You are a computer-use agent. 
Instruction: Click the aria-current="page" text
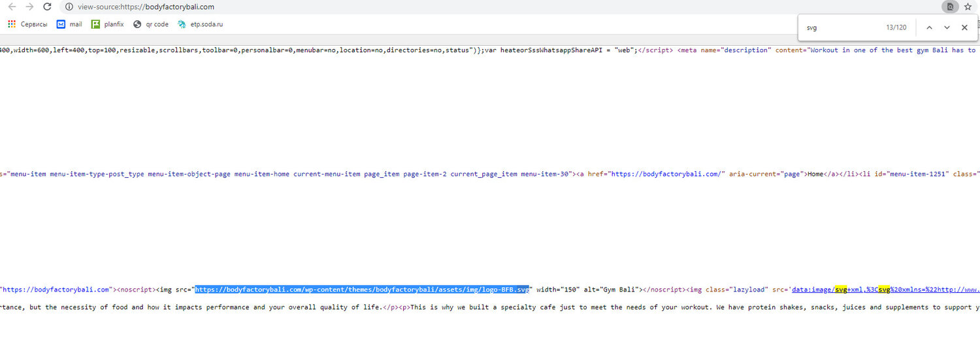[x=766, y=174]
